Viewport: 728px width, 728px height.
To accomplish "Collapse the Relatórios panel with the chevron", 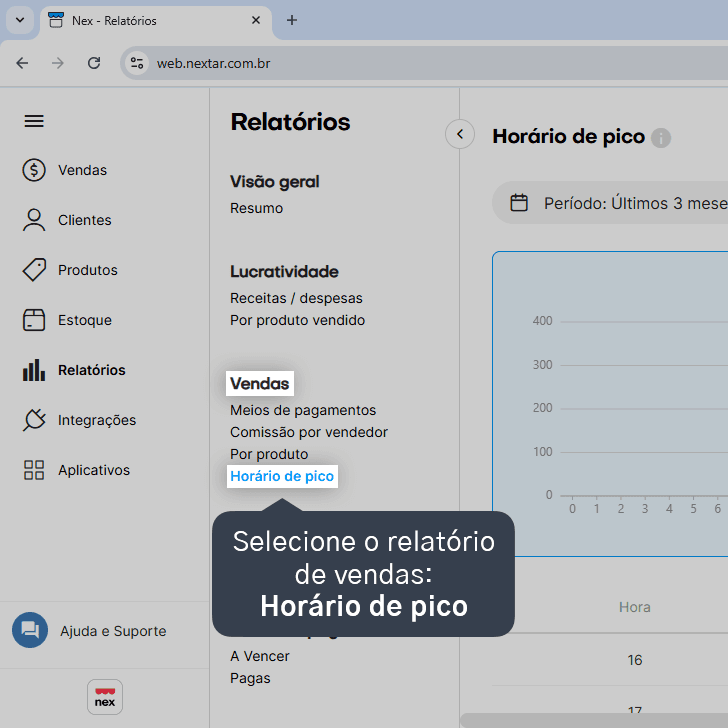I will pos(460,134).
